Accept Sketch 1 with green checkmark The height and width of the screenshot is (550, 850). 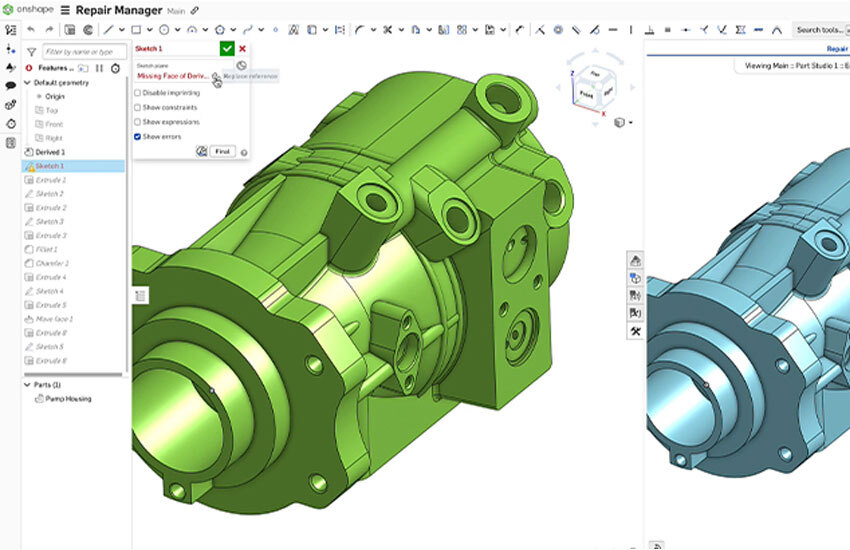click(x=227, y=49)
